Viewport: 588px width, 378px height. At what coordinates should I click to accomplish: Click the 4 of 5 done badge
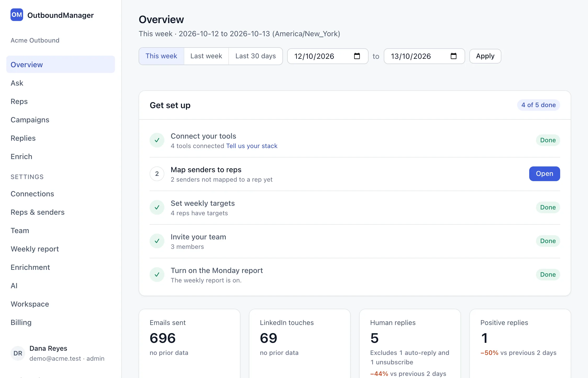coord(538,105)
